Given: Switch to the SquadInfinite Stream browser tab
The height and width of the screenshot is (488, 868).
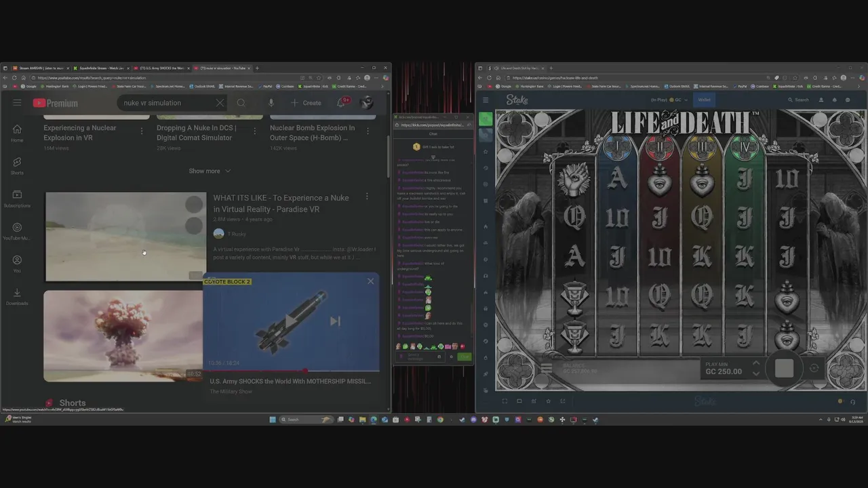Looking at the screenshot, I should pyautogui.click(x=101, y=68).
